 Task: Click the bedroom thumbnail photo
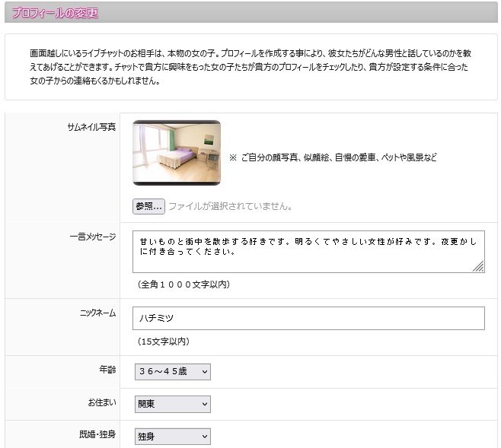[177, 153]
